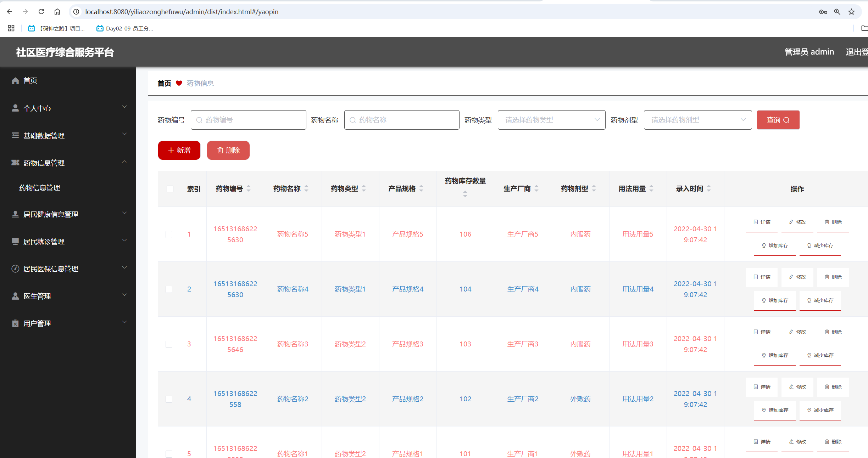
Task: Click the home icon beside 首页
Action: pyautogui.click(x=15, y=80)
